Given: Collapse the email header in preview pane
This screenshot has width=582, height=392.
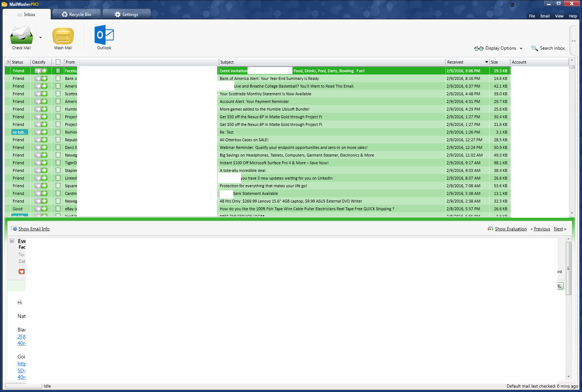Looking at the screenshot, I should click(x=12, y=241).
